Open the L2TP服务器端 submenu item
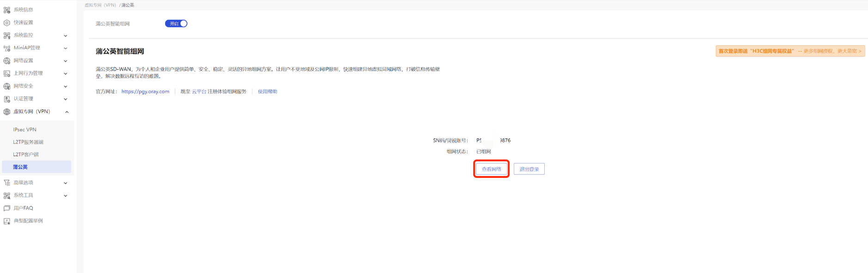The image size is (868, 273). (37, 142)
